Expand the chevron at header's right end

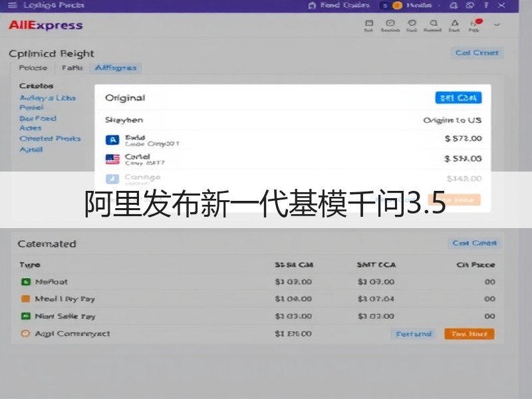(x=497, y=25)
